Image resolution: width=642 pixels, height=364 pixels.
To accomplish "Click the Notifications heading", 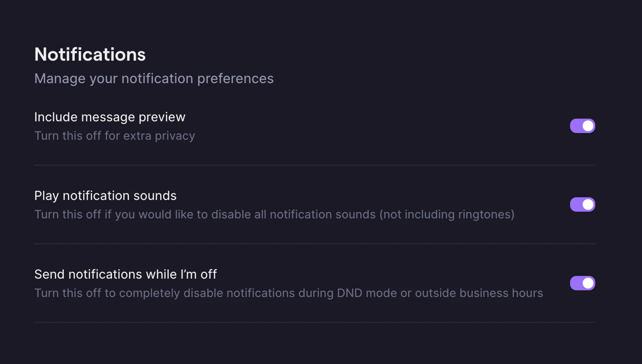I will click(x=89, y=54).
